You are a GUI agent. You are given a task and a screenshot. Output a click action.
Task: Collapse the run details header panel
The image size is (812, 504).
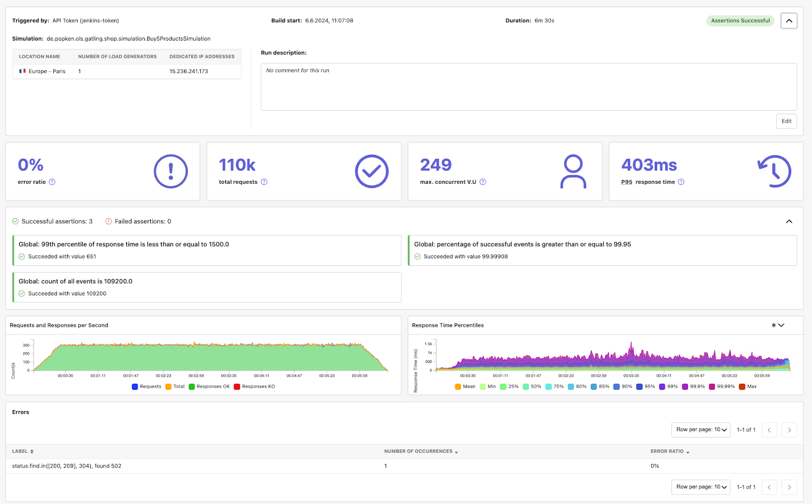click(x=789, y=21)
